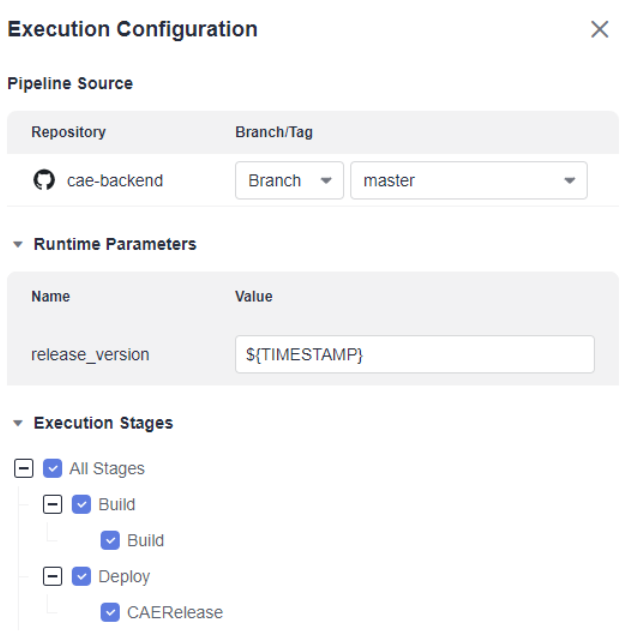The width and height of the screenshot is (637, 634).
Task: Toggle the Deploy stage checkbox
Action: coord(81,576)
